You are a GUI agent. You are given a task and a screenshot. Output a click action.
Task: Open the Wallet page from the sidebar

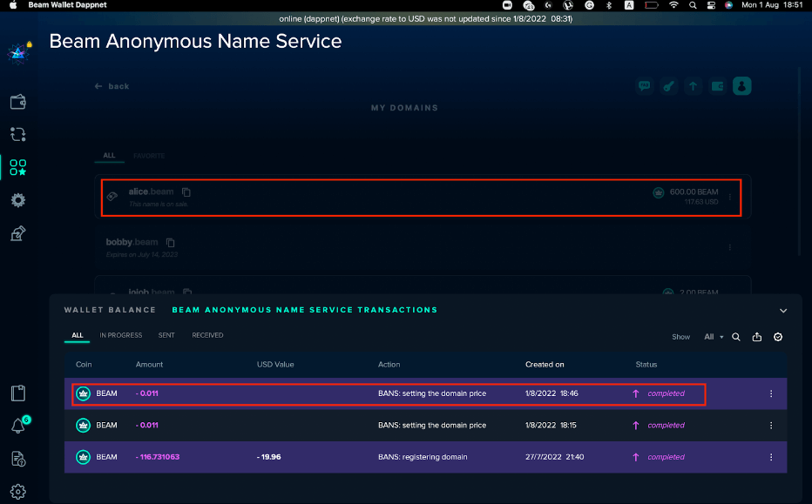(x=17, y=102)
